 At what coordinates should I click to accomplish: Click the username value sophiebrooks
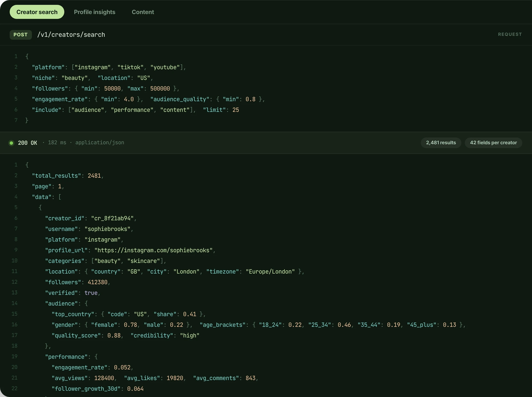(x=107, y=229)
